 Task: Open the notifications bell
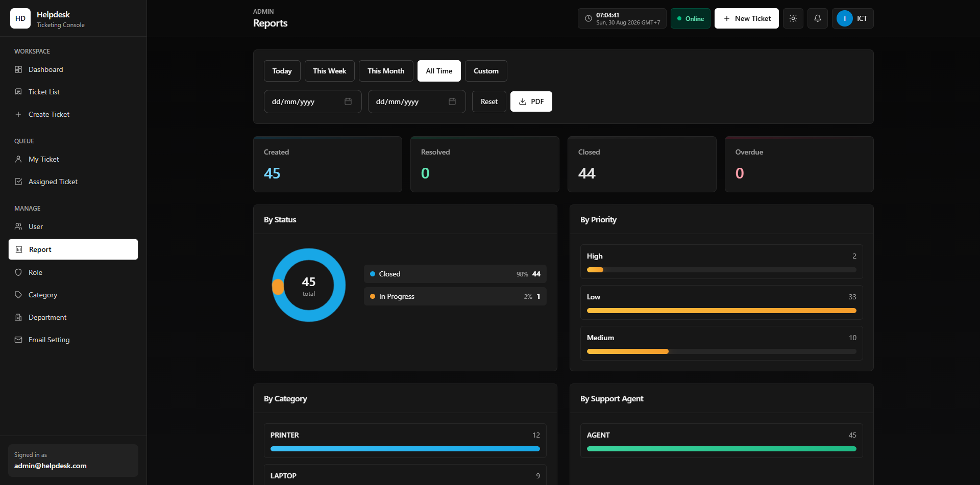click(818, 18)
